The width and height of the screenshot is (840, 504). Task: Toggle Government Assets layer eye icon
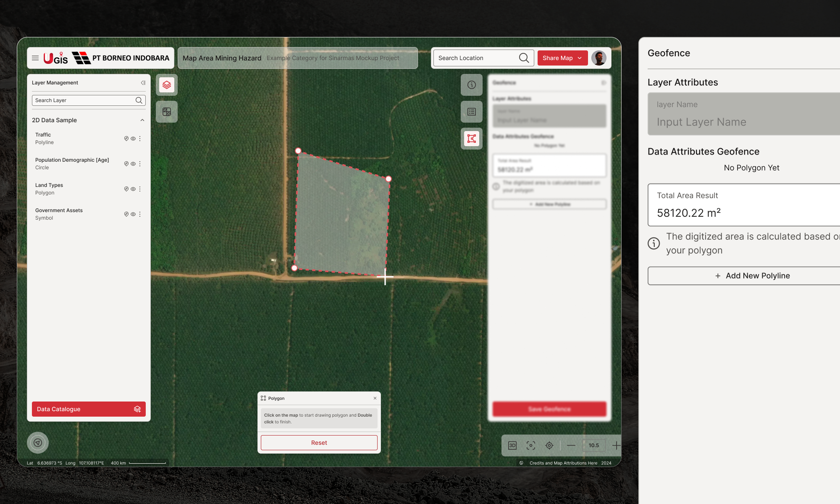point(133,214)
